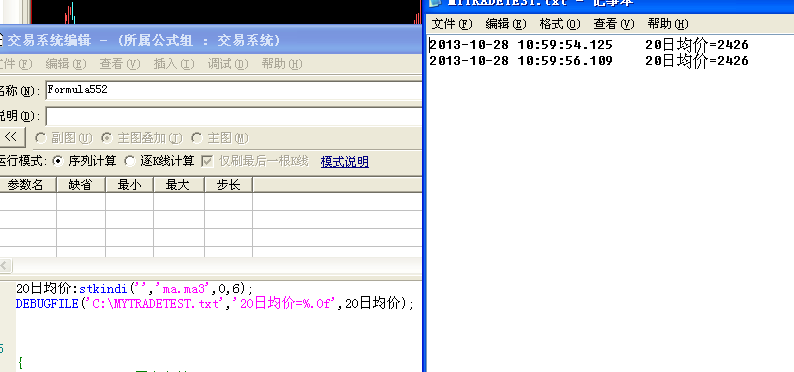Open formula editor's 查看(V) menu
The image size is (794, 372).
point(120,64)
